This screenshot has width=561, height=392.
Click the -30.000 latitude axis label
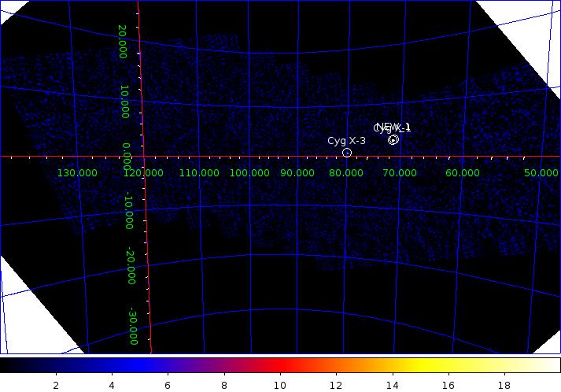(x=134, y=326)
